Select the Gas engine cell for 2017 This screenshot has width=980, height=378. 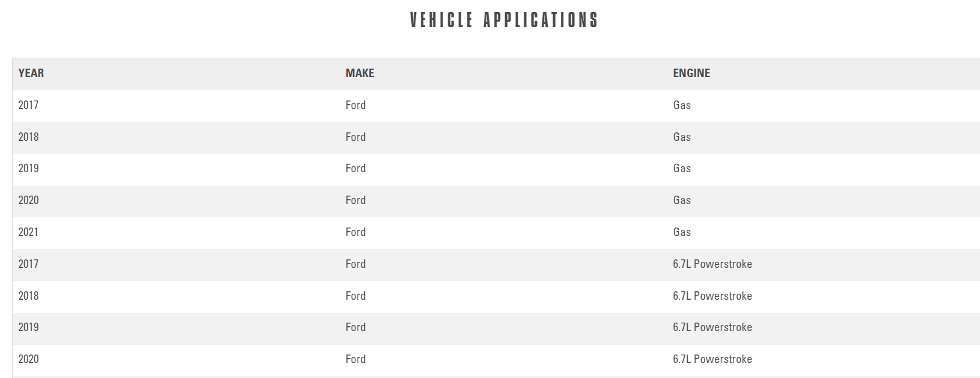(682, 105)
